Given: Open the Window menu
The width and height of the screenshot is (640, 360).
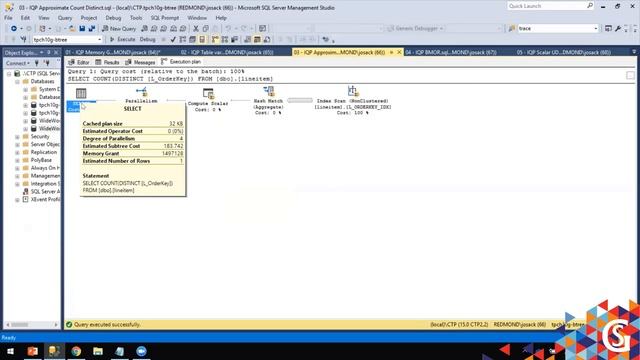Looking at the screenshot, I should (197, 18).
